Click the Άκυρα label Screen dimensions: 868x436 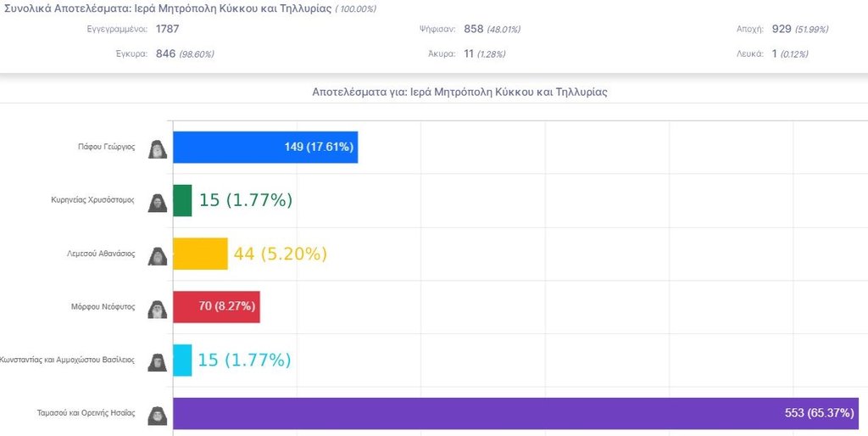point(441,54)
